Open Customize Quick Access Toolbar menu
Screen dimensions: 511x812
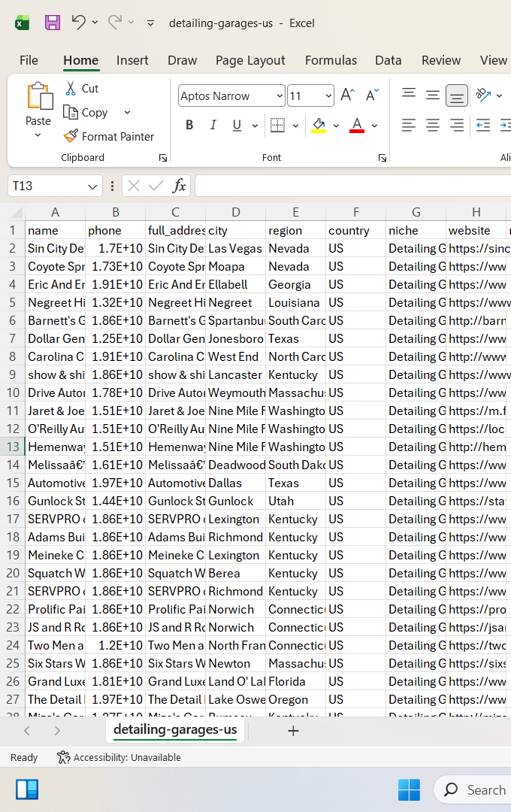point(150,23)
